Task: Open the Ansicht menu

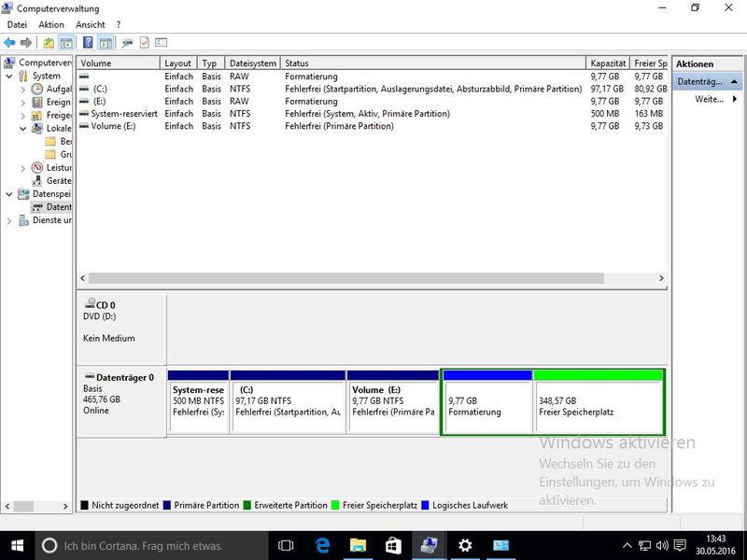Action: [91, 24]
